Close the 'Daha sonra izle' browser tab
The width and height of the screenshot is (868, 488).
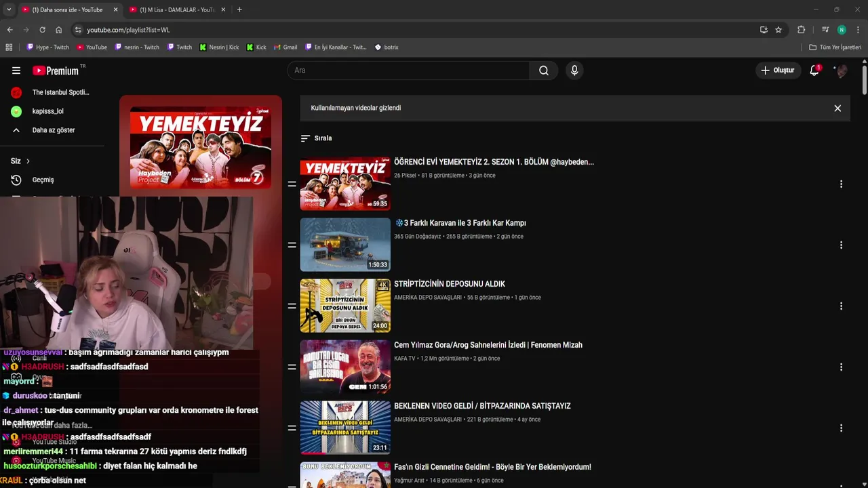(x=115, y=9)
